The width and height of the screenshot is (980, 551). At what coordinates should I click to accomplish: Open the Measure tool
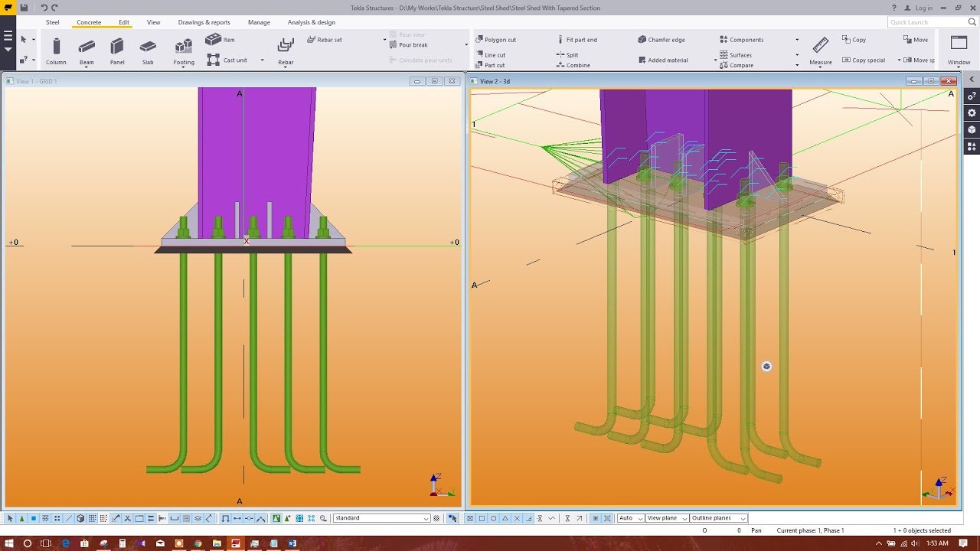tap(821, 51)
